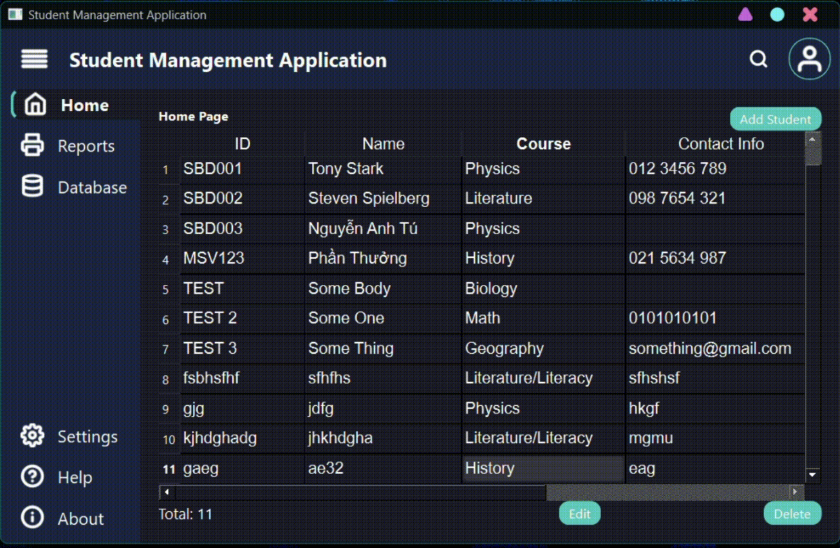Click the Home house icon
Viewport: 840px width, 548px height.
[x=35, y=104]
